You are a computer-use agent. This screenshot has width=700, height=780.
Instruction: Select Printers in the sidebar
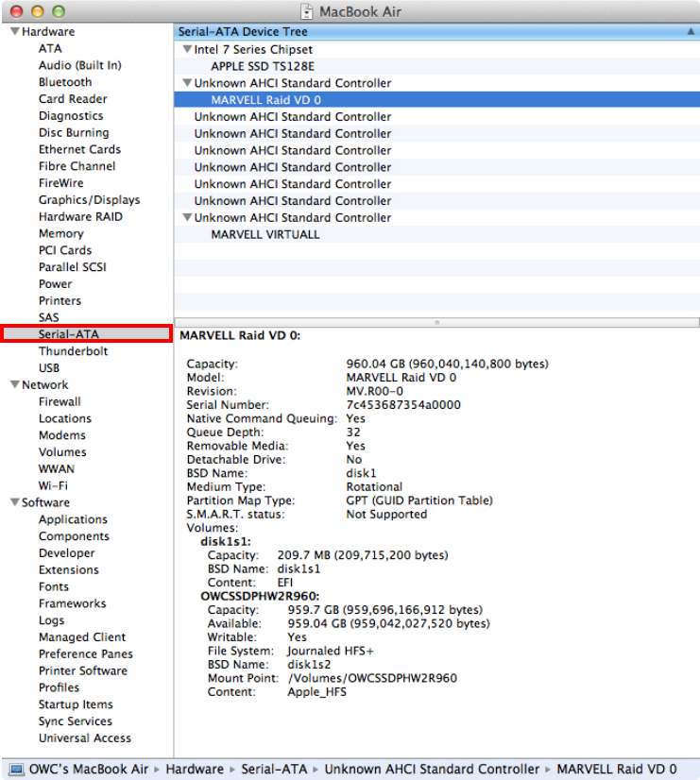coord(60,301)
